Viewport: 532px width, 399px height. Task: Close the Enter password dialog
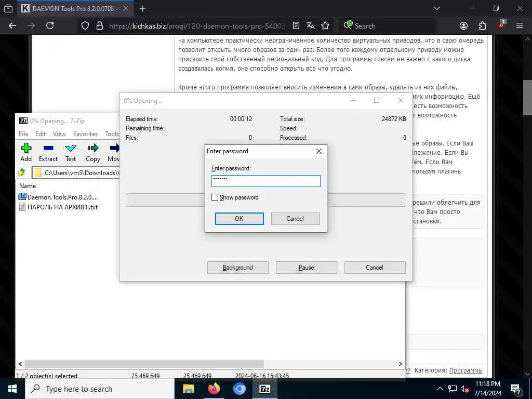(x=319, y=151)
